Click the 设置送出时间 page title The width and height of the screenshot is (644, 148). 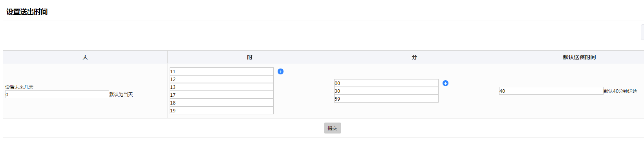27,12
